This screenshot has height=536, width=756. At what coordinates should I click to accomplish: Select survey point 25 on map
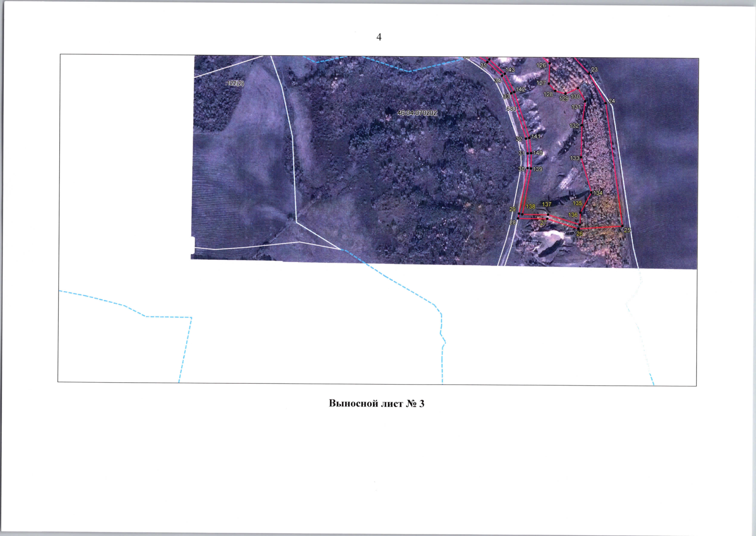[x=622, y=226]
